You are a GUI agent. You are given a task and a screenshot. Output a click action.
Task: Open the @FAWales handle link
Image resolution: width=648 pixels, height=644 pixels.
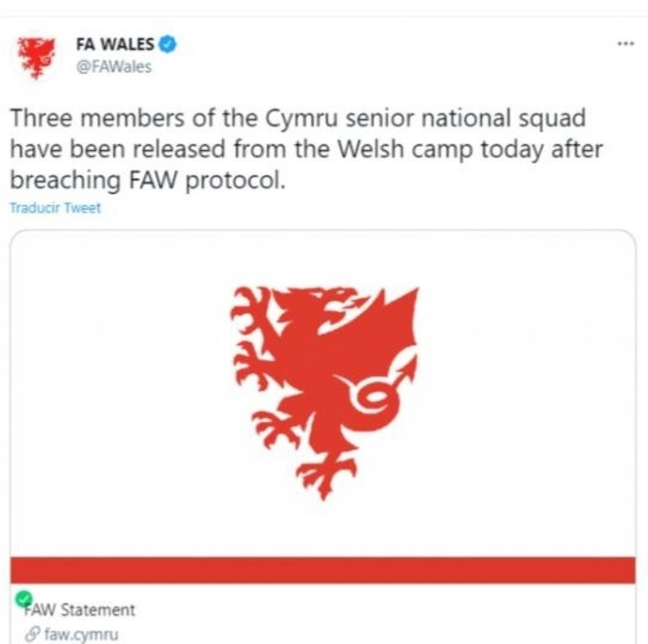click(114, 67)
